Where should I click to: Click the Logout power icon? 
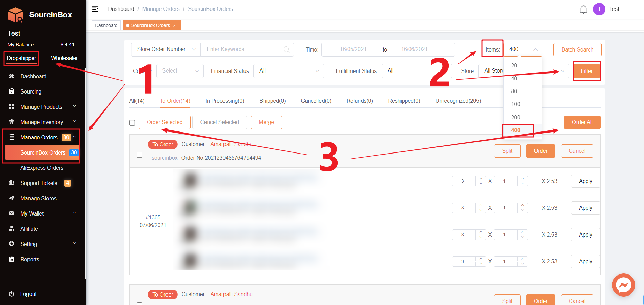click(12, 294)
